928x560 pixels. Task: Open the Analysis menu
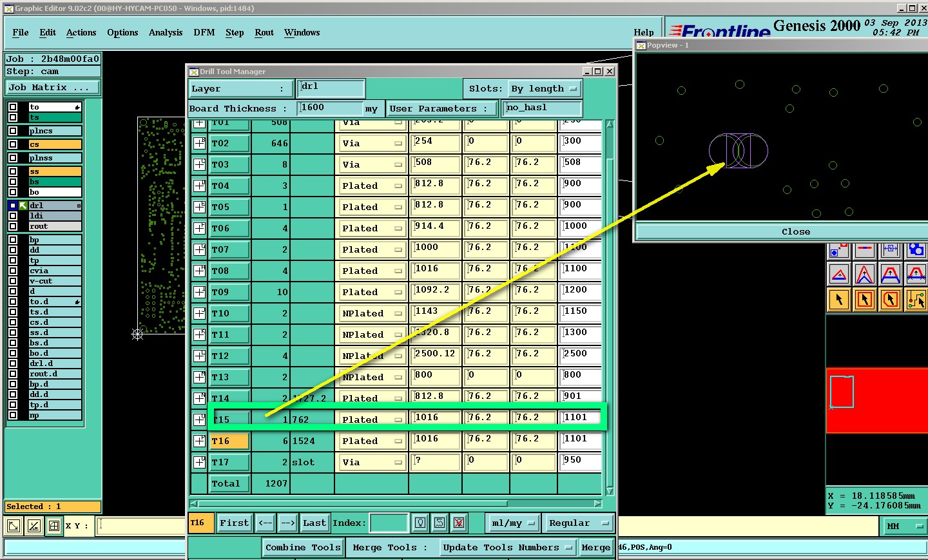point(166,32)
